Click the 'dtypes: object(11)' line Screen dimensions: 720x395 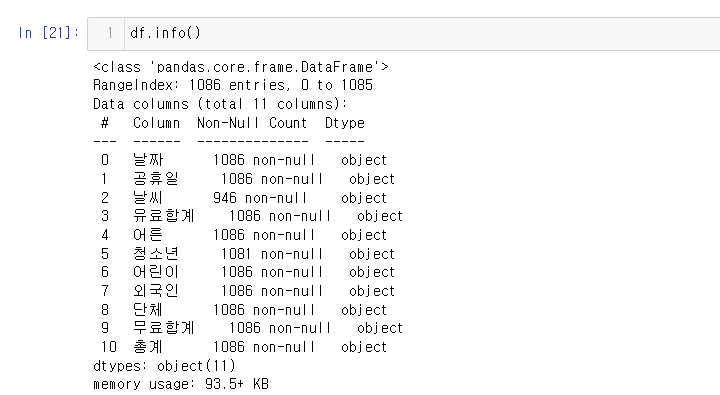click(164, 366)
